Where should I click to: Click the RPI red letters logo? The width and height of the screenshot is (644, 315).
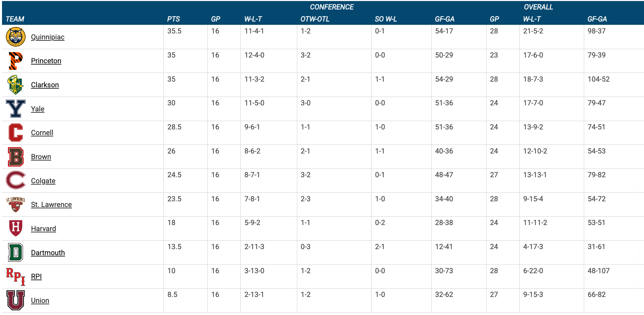click(16, 277)
